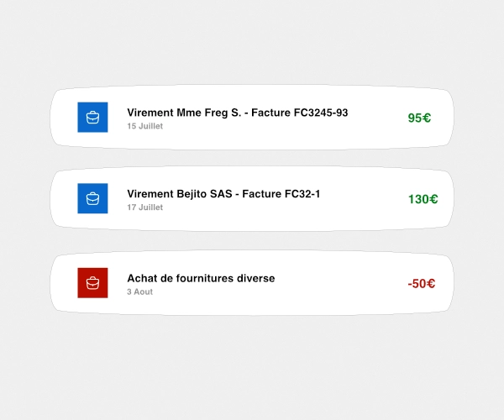The image size is (504, 420).
Task: Click the blue briefcase icon for Freg transfer
Action: click(x=92, y=118)
